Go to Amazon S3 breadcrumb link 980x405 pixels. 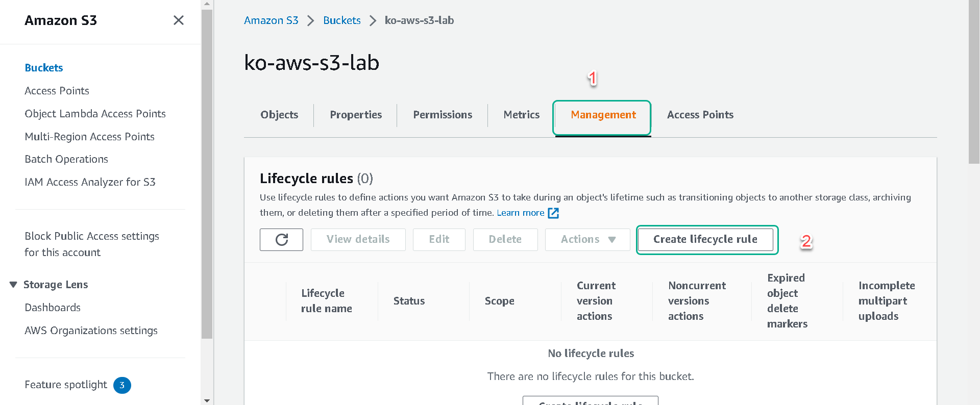pyautogui.click(x=271, y=20)
